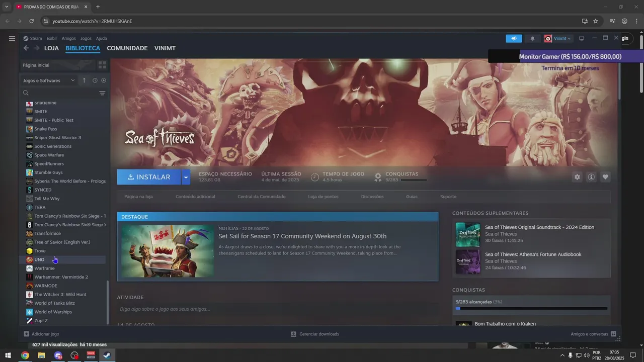Open the VINIMT profile section
This screenshot has height=362, width=644.
tap(165, 48)
